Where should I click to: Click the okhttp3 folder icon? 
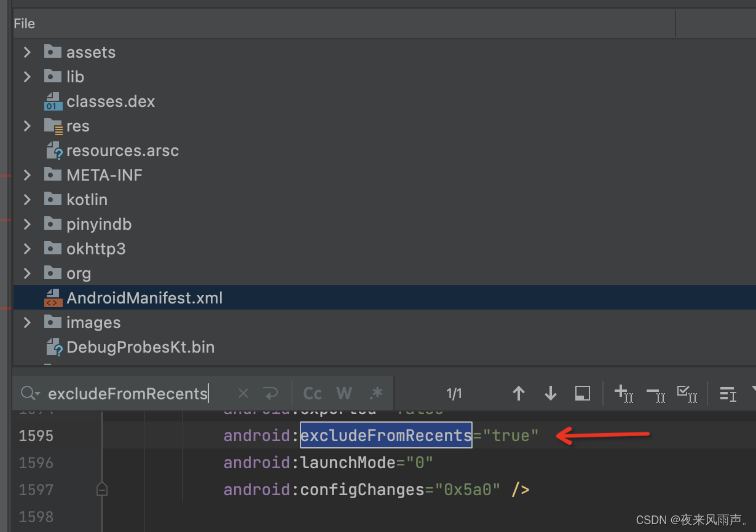53,248
